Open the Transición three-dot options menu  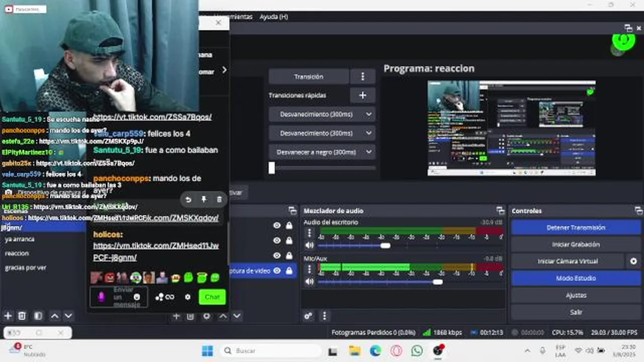[362, 76]
